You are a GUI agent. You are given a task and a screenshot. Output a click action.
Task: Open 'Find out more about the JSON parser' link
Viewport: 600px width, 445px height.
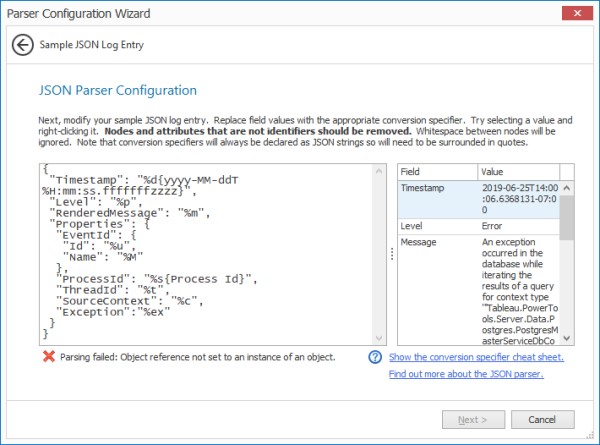pos(466,374)
